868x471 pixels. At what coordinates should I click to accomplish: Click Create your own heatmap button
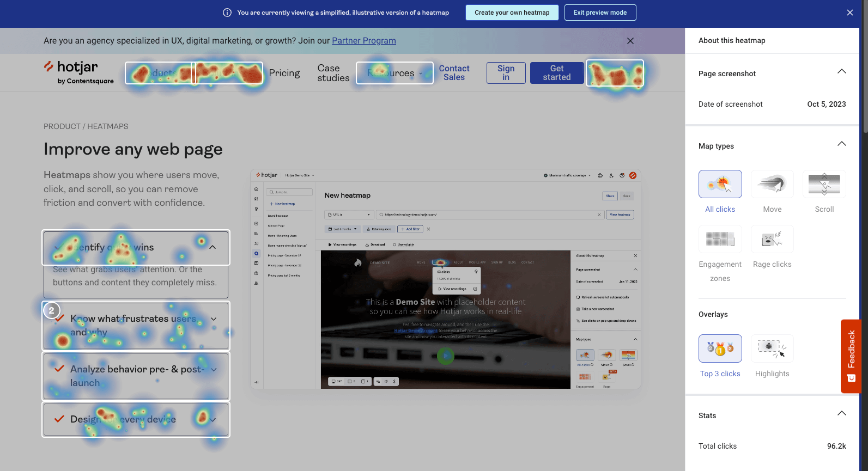[512, 13]
